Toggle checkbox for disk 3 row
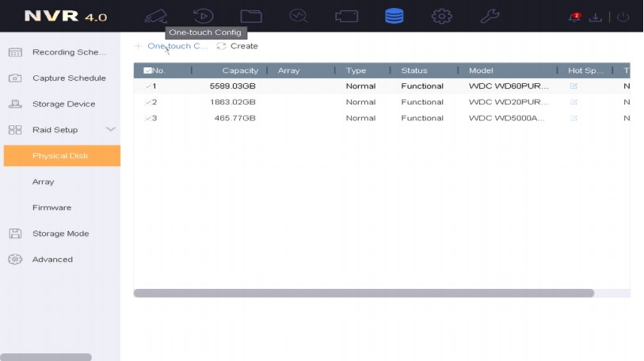Viewport: 644px width, 361px height. (148, 118)
